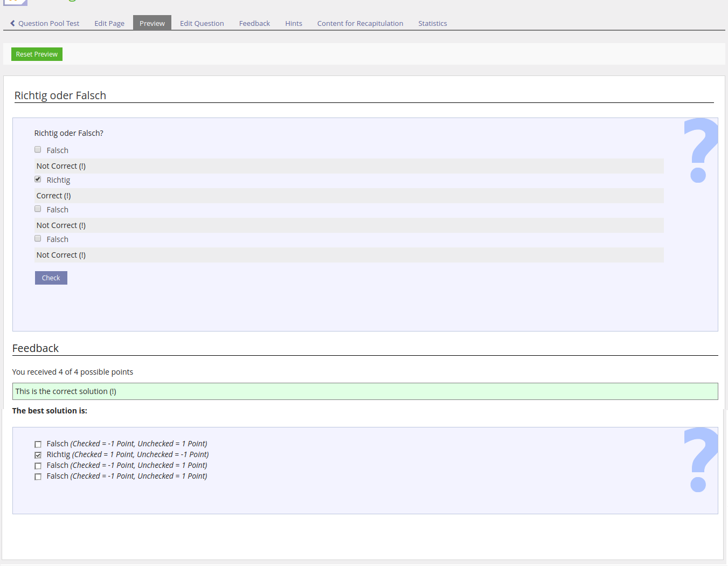Click the large question mark in the question box
Screen dimensions: 728x566
(x=699, y=150)
